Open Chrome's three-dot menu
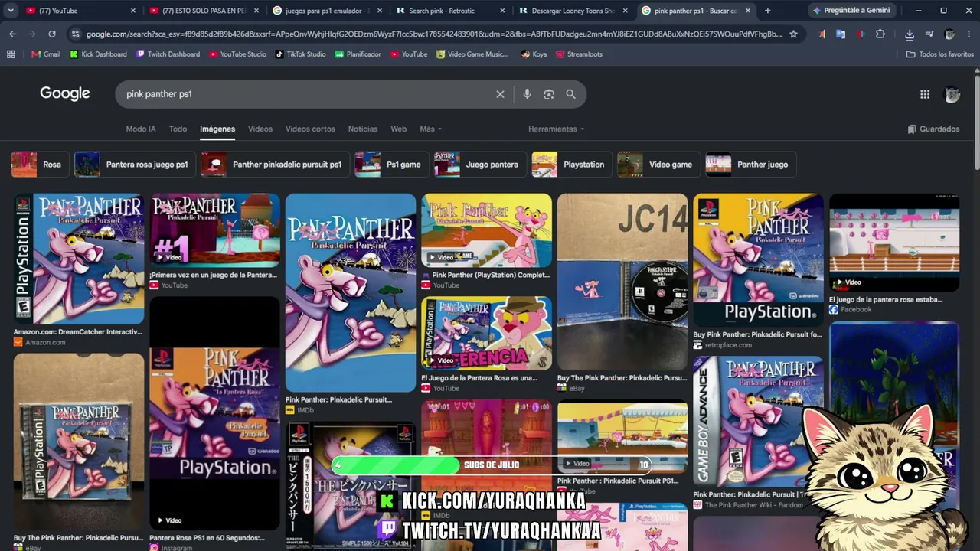The width and height of the screenshot is (980, 551). [x=969, y=34]
